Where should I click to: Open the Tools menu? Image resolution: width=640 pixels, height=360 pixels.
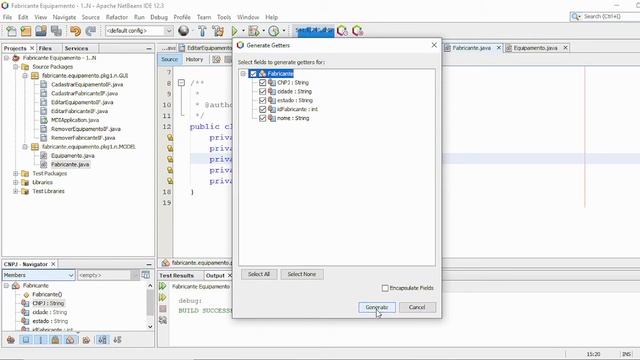point(224,17)
